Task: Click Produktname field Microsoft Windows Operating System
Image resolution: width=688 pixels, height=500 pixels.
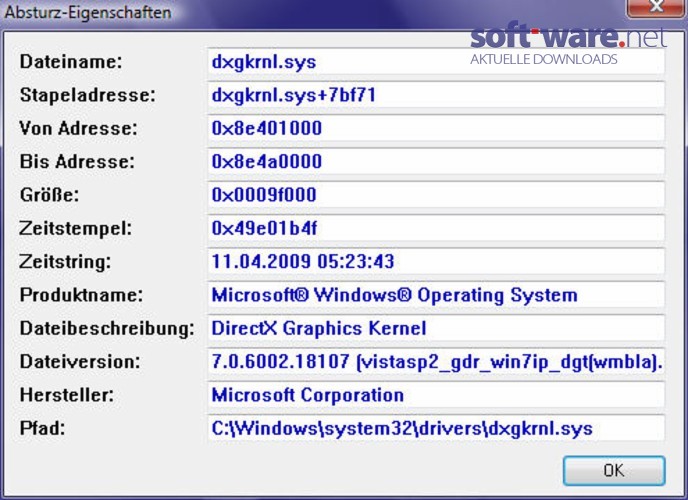Action: (x=436, y=295)
